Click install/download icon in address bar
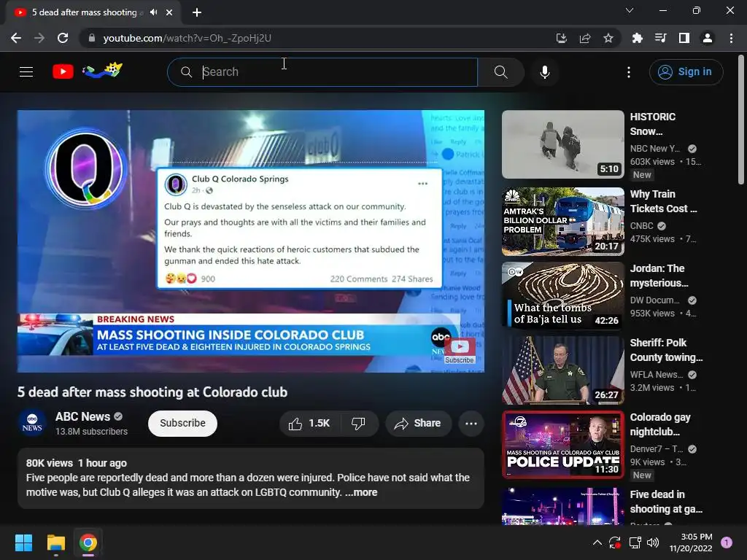 (562, 38)
